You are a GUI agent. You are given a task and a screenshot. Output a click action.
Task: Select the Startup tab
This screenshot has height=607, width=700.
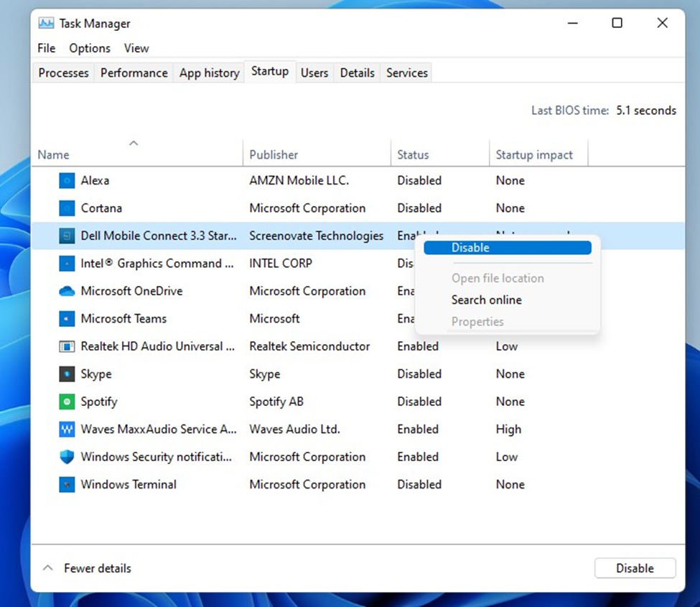tap(270, 71)
